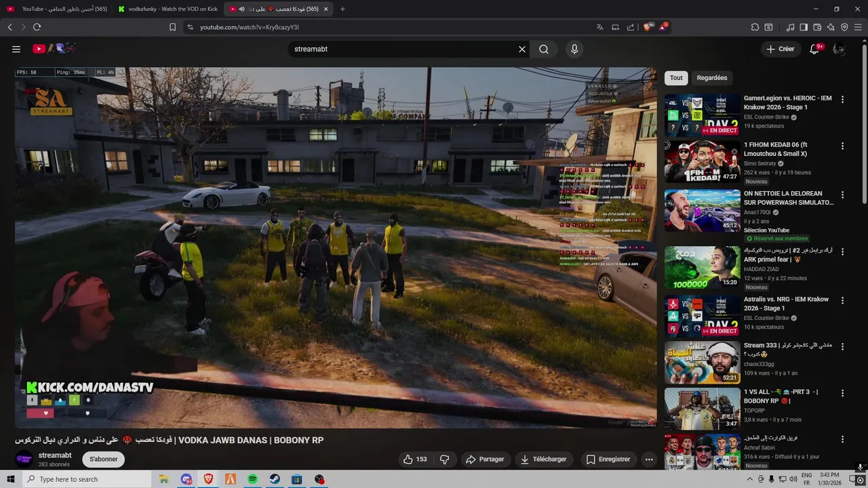
Task: Open the streamabt channel name link
Action: tap(55, 455)
